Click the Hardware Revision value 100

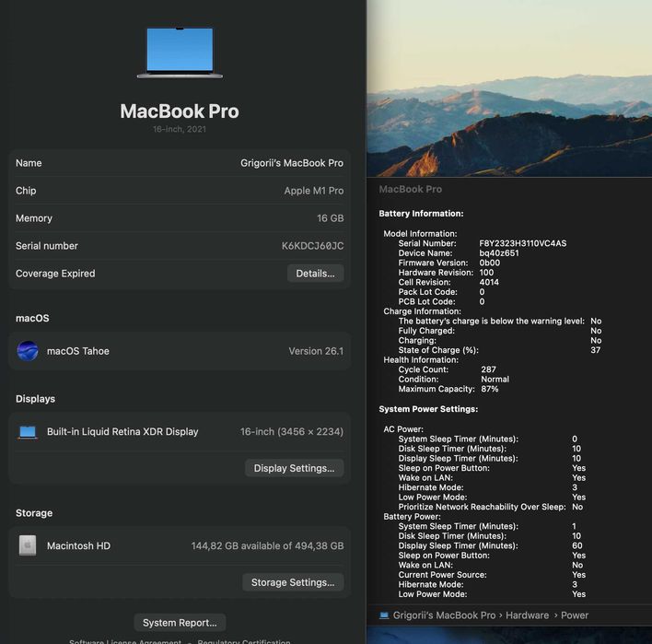coord(486,273)
